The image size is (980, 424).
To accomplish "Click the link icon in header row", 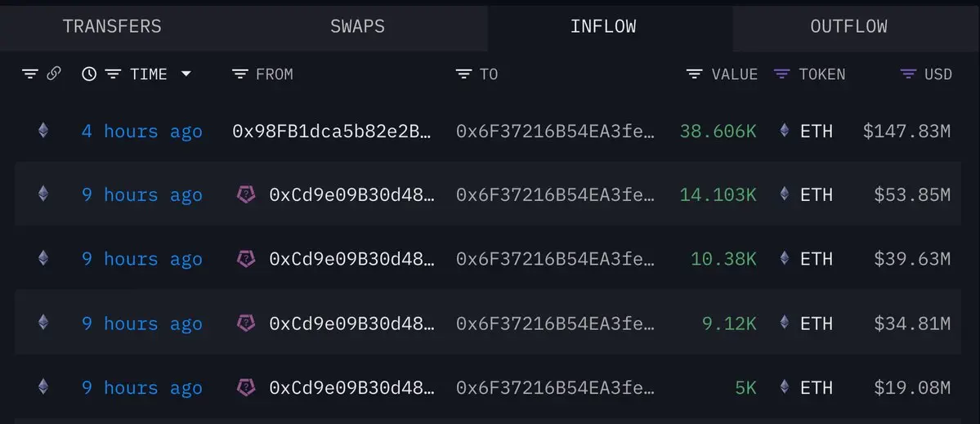I will [x=54, y=74].
